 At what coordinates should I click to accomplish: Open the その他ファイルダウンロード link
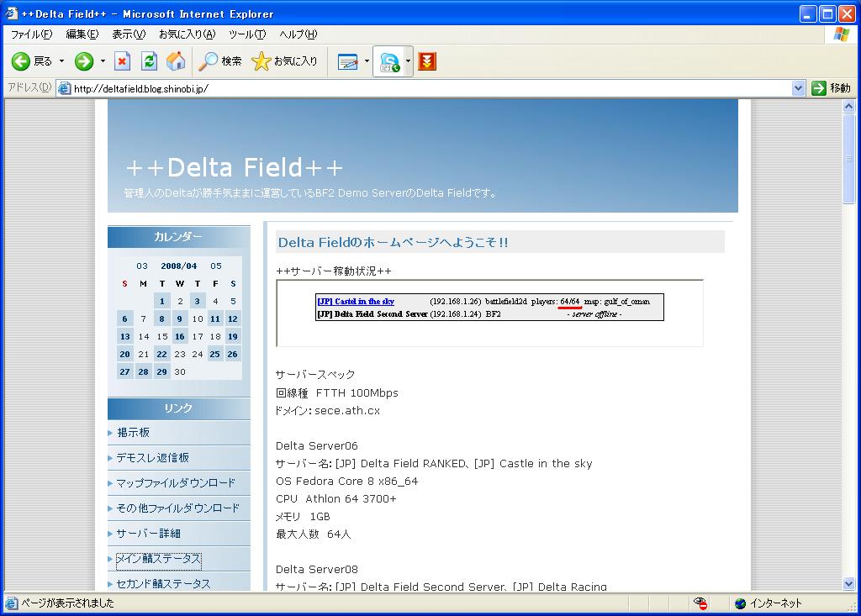coord(178,508)
